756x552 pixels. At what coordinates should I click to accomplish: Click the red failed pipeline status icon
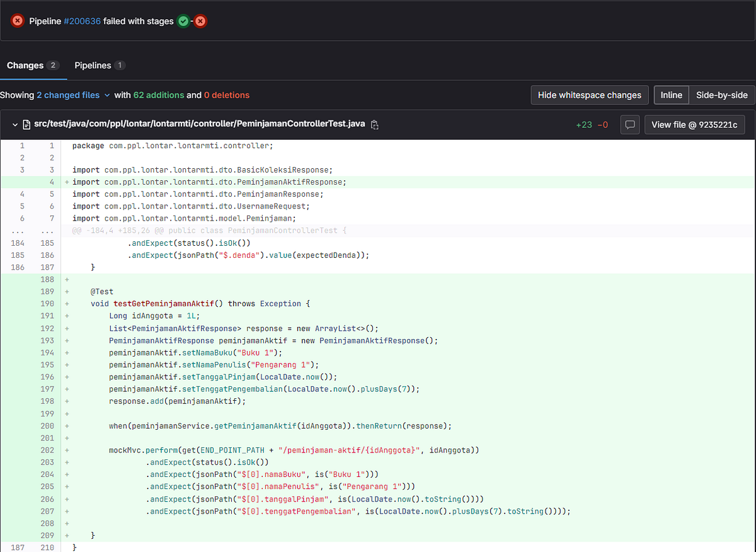pyautogui.click(x=18, y=21)
